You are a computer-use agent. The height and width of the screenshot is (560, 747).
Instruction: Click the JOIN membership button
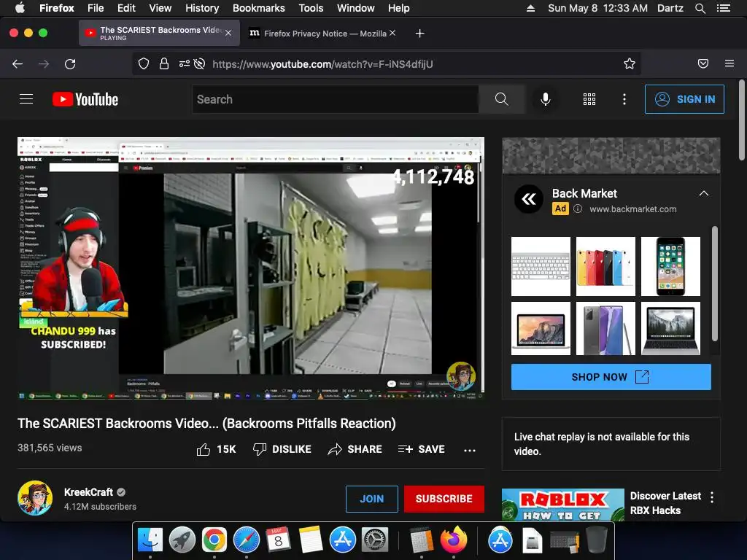(x=371, y=499)
